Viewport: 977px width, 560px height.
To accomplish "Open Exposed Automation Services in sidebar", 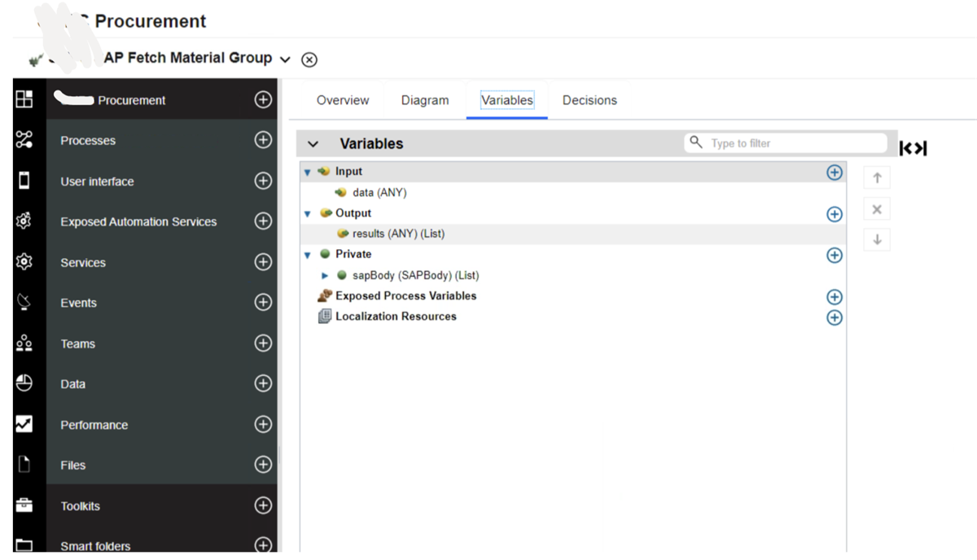I will (x=138, y=221).
